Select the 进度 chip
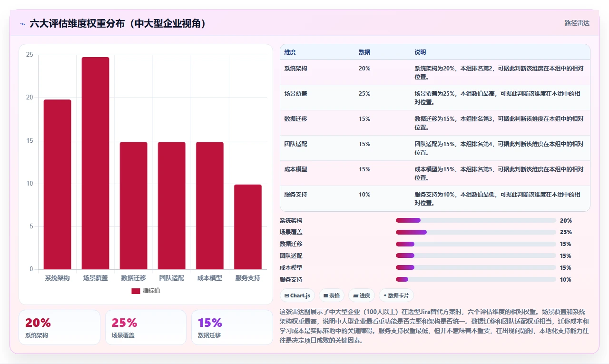609x364 pixels. (x=362, y=295)
